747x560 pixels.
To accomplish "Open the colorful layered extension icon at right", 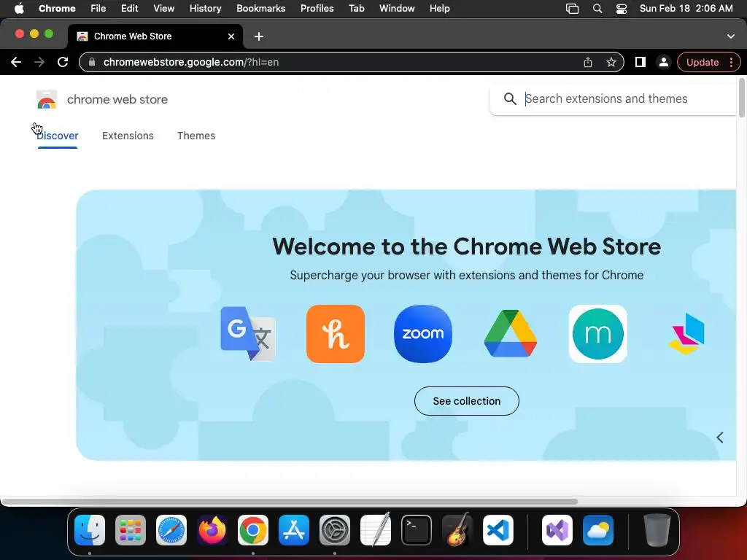I will pos(686,334).
